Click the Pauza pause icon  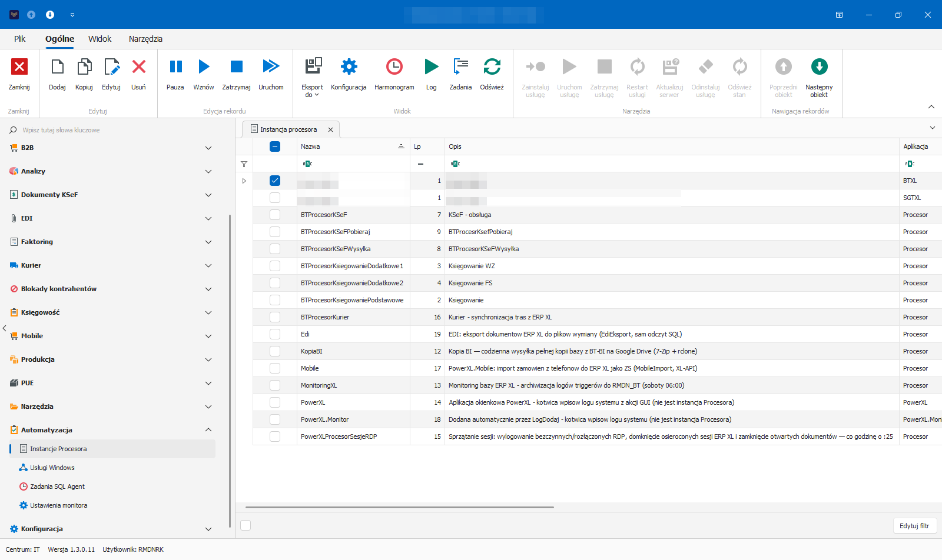175,66
